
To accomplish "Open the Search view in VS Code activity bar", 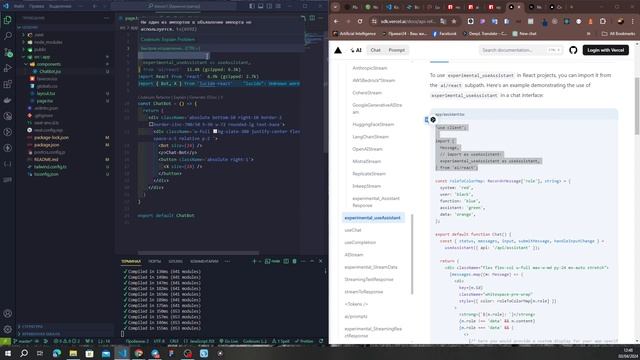I will coord(7,36).
